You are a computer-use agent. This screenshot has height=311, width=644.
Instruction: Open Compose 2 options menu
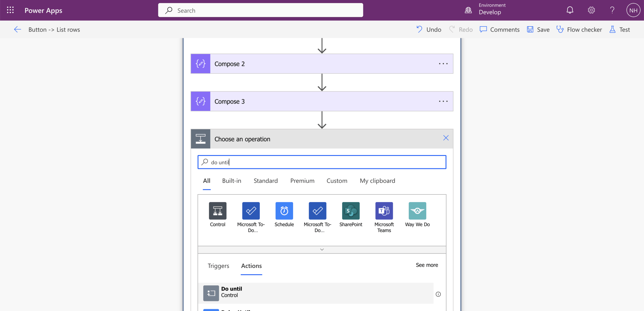coord(443,64)
